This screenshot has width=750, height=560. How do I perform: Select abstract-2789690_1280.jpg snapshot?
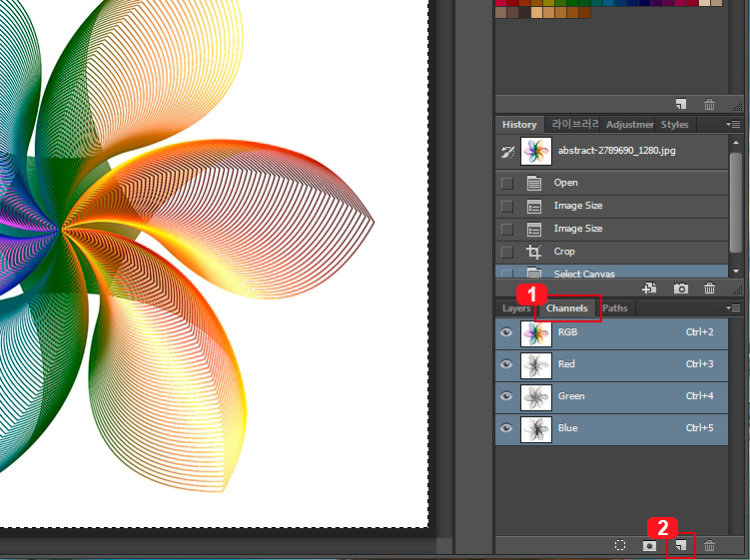[x=612, y=152]
